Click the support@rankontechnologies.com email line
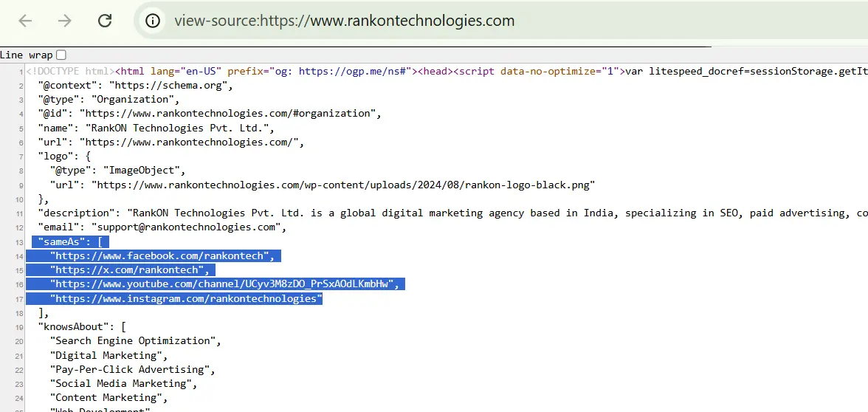Screen dimensions: 868x412 pyautogui.click(x=162, y=227)
